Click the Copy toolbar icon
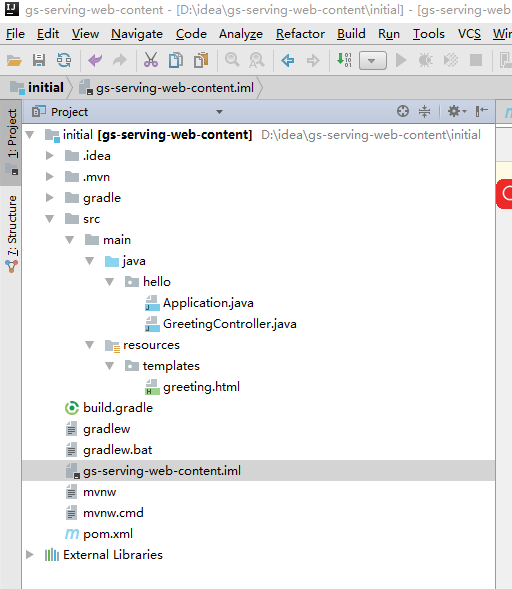Screen dimensions: 512x589 (176, 60)
